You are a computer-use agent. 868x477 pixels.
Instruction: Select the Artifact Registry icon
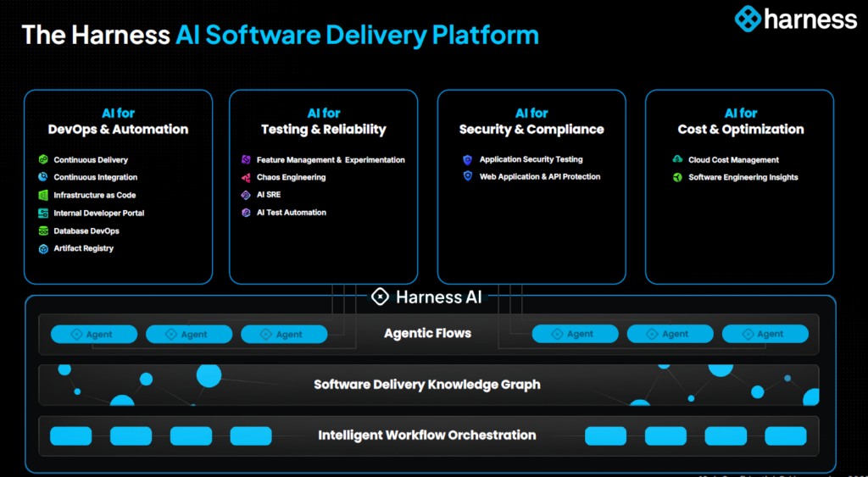[43, 248]
